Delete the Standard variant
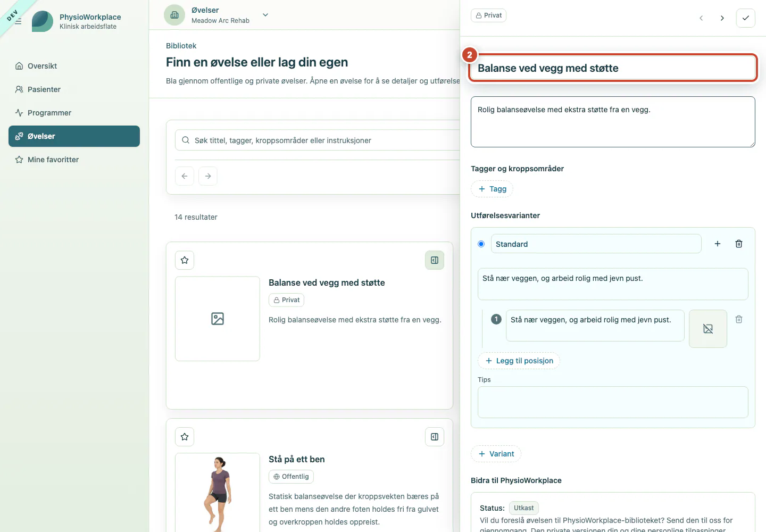766x532 pixels. (x=739, y=244)
